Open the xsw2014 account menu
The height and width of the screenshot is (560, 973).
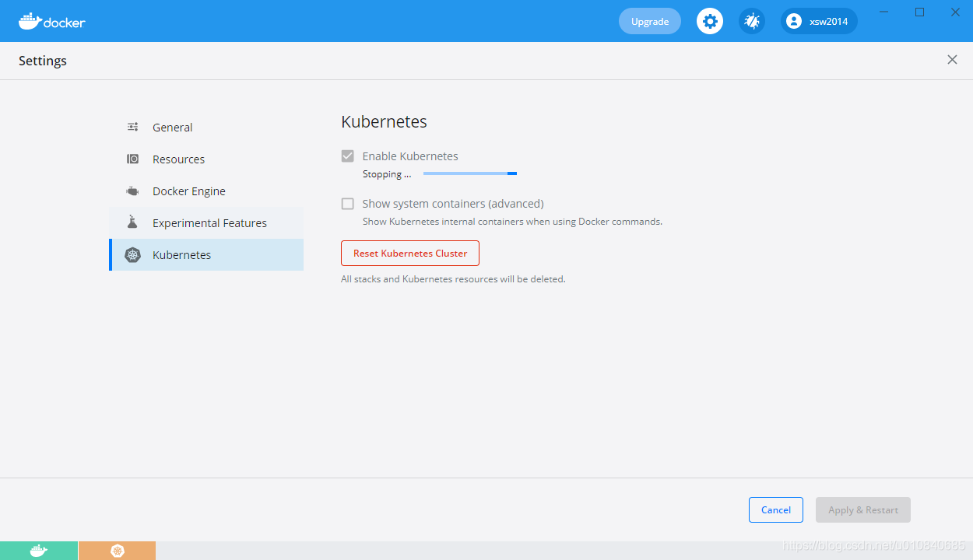(x=819, y=21)
